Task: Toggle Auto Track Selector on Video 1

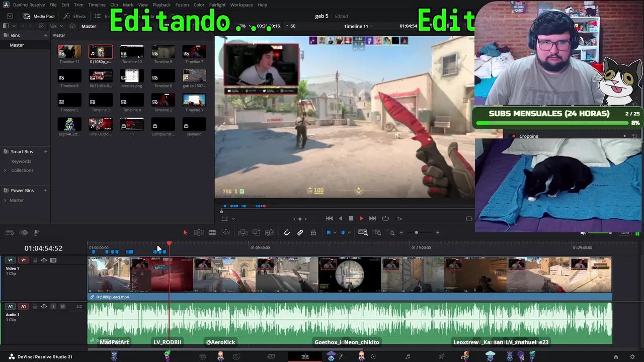Action: pyautogui.click(x=44, y=260)
